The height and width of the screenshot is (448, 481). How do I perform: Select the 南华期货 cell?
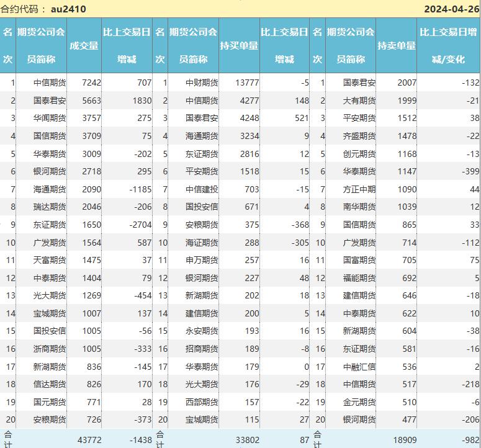(359, 207)
